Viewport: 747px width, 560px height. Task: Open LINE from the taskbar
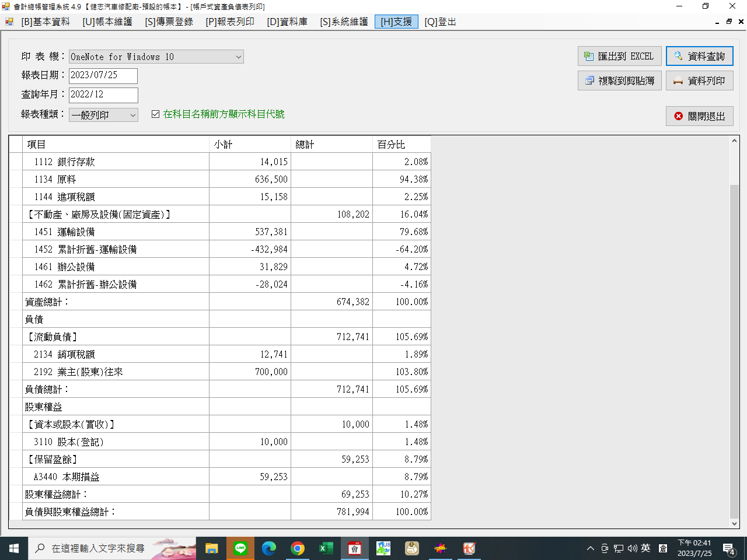pos(240,548)
